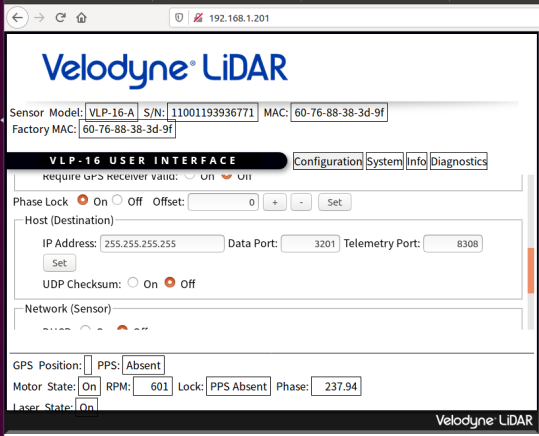Click the empty GPS Position box

(x=88, y=365)
